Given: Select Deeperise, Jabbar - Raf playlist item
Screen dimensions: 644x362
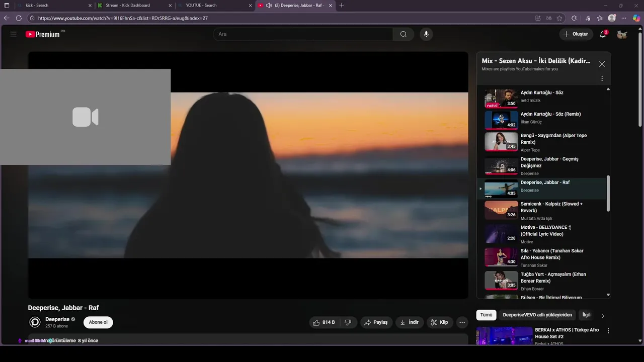Looking at the screenshot, I should click(542, 189).
